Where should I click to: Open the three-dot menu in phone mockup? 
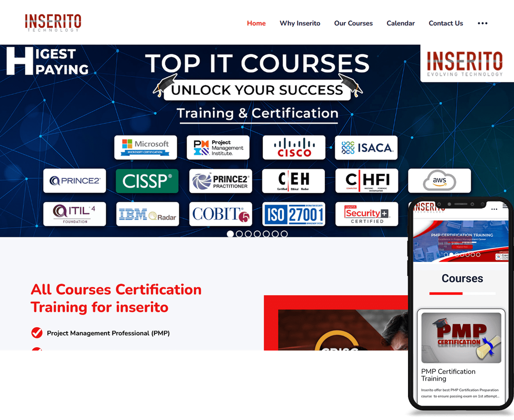click(x=494, y=209)
